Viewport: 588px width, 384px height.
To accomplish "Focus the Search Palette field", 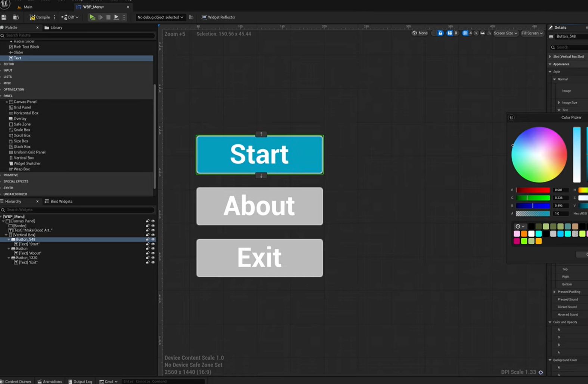I will pos(78,35).
